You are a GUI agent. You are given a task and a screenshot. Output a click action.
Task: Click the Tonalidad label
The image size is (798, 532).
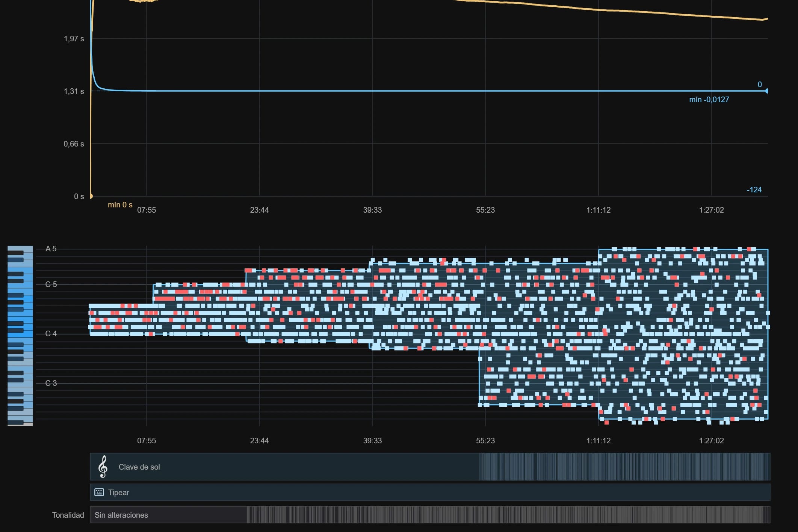(68, 515)
